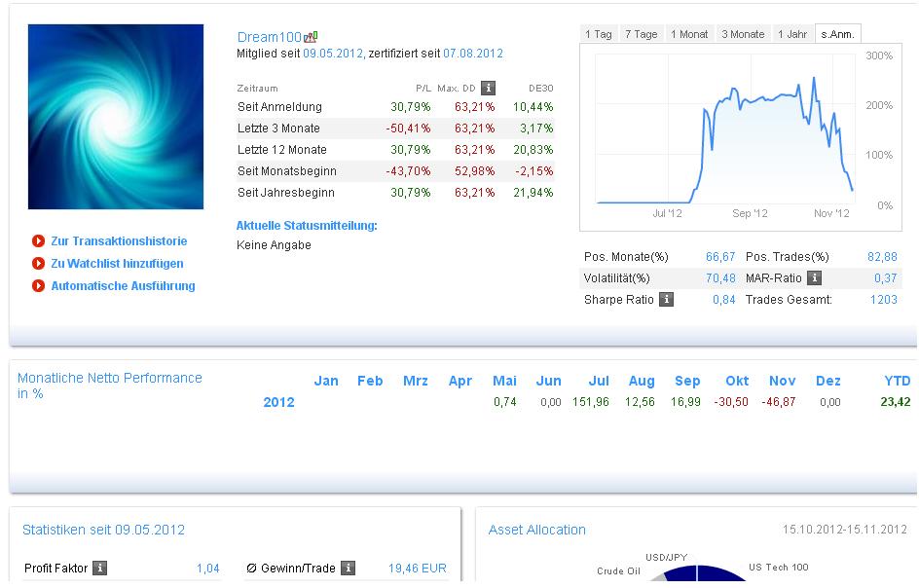Click the info icon next to Gewinn/Trade
Screen dimensions: 919x588
pyautogui.click(x=348, y=569)
